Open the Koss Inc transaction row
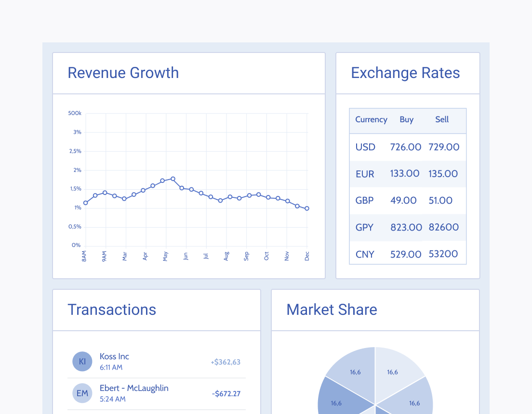 tap(157, 362)
